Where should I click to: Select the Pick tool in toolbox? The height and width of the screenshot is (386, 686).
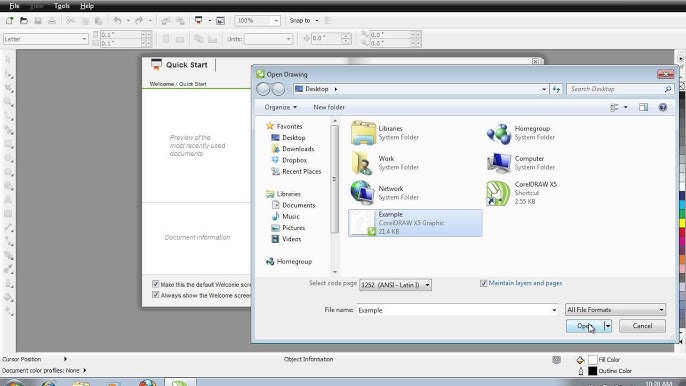coord(8,59)
